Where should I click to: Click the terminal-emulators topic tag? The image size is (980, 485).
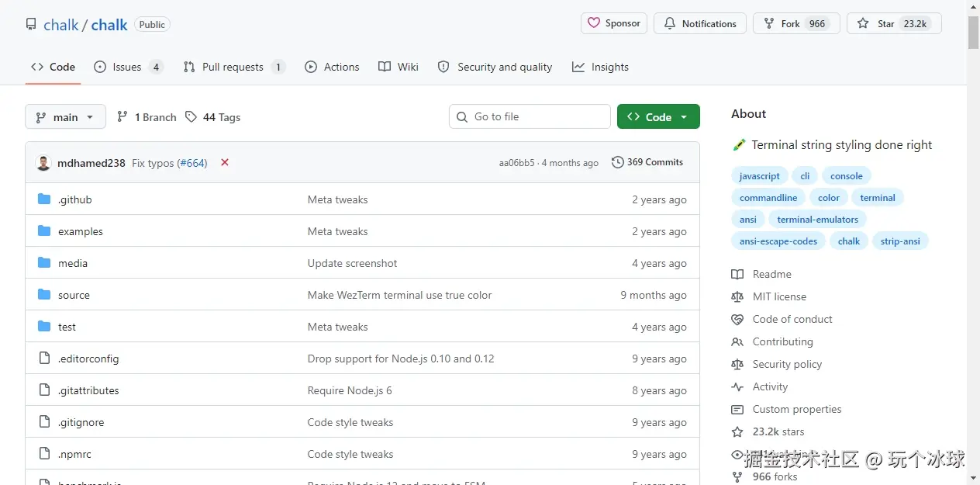(x=818, y=220)
